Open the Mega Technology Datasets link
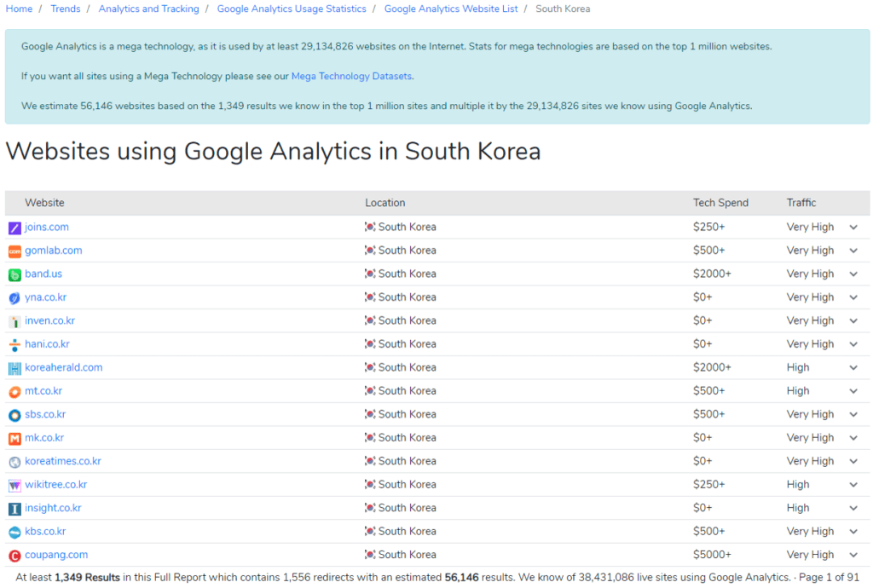 (x=351, y=76)
